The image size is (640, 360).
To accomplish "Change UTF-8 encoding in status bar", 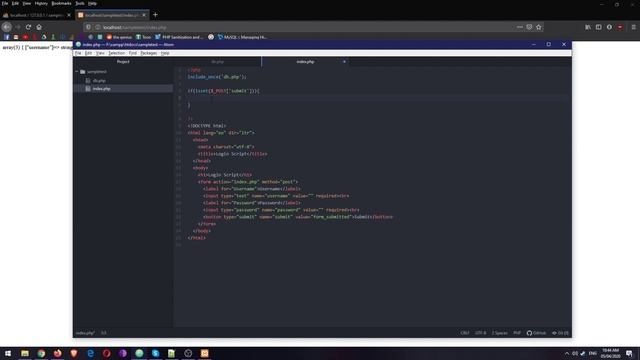I will 480,333.
